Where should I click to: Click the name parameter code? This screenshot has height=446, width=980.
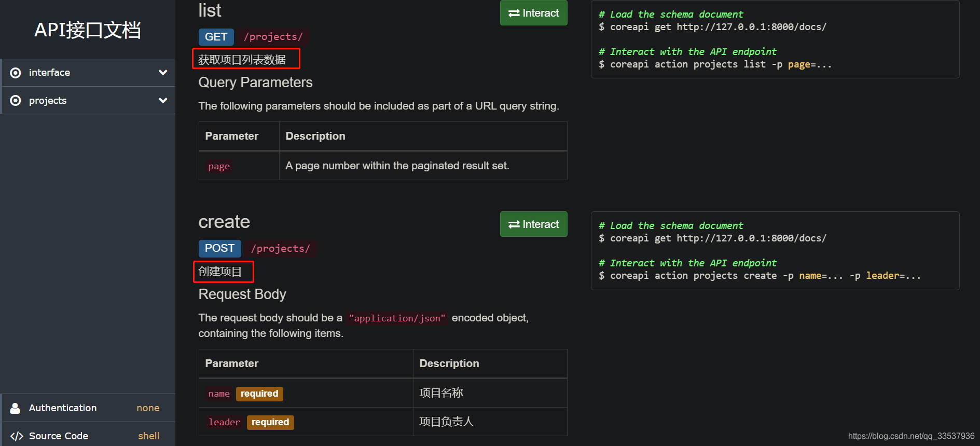pos(219,394)
